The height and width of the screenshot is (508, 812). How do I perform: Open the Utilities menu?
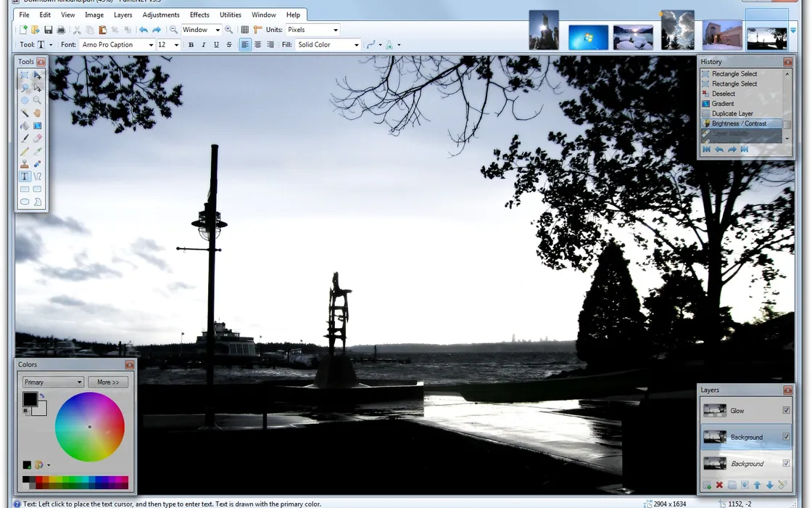pyautogui.click(x=231, y=15)
